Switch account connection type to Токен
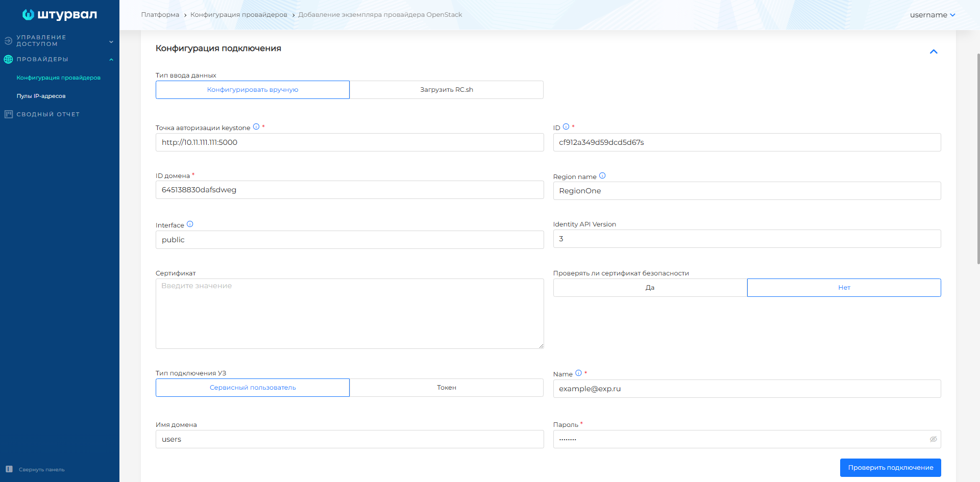This screenshot has width=980, height=482. [446, 388]
